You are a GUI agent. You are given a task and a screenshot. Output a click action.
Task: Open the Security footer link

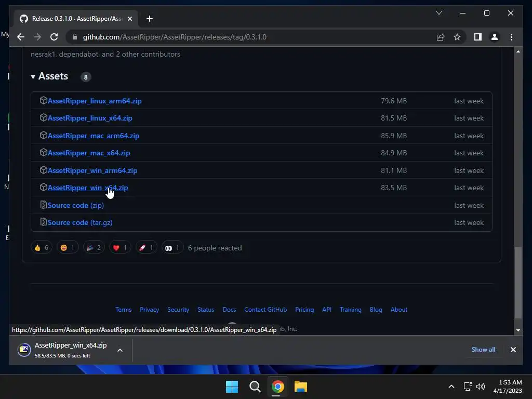[x=178, y=310]
